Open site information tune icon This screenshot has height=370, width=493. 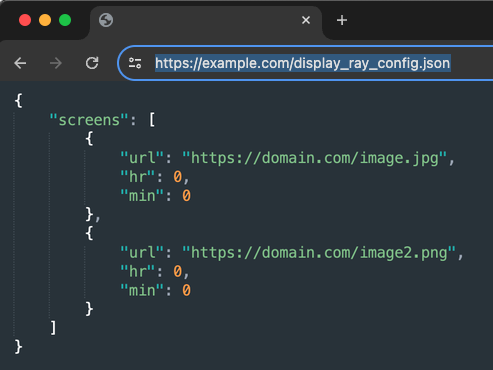coord(135,63)
